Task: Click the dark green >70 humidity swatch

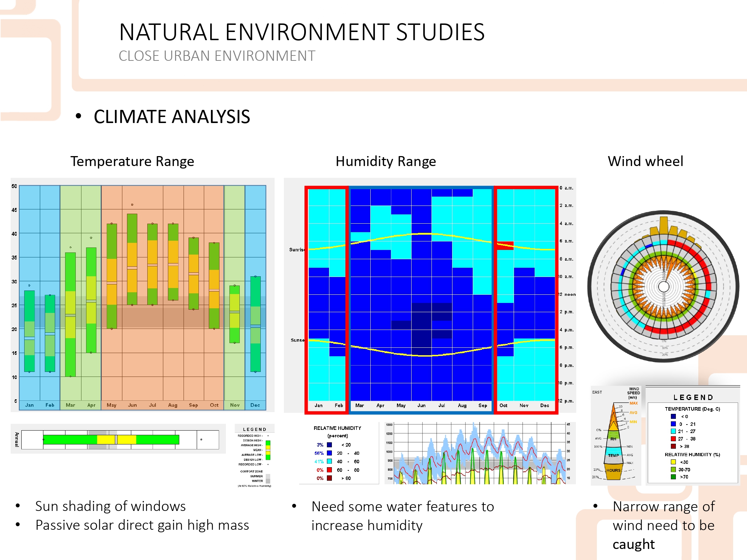Action: [673, 477]
